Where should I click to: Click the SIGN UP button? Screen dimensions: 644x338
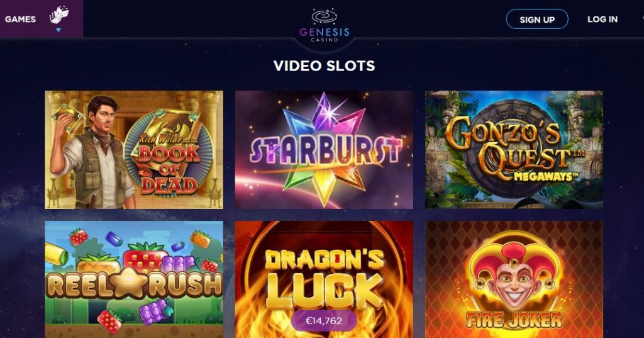[537, 20]
